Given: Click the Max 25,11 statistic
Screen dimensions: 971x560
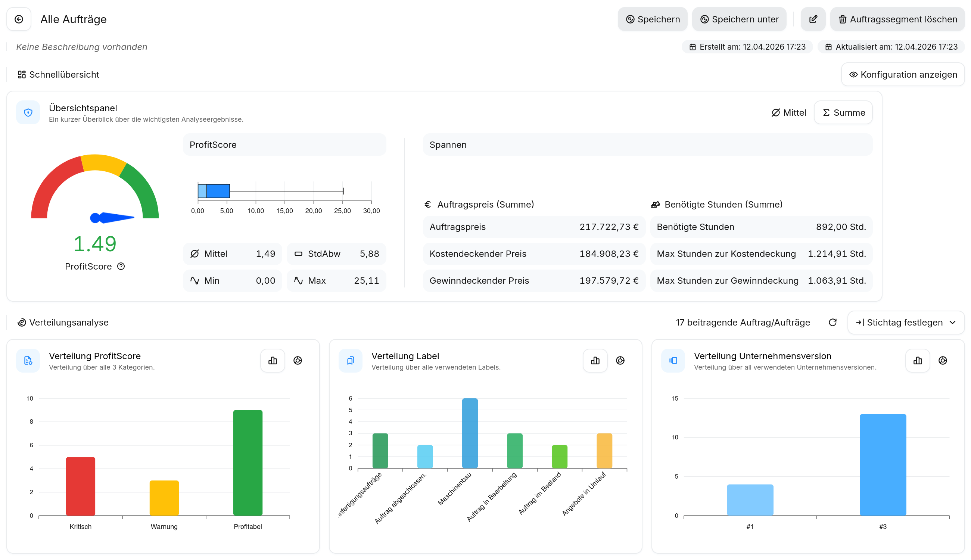Looking at the screenshot, I should pyautogui.click(x=336, y=281).
